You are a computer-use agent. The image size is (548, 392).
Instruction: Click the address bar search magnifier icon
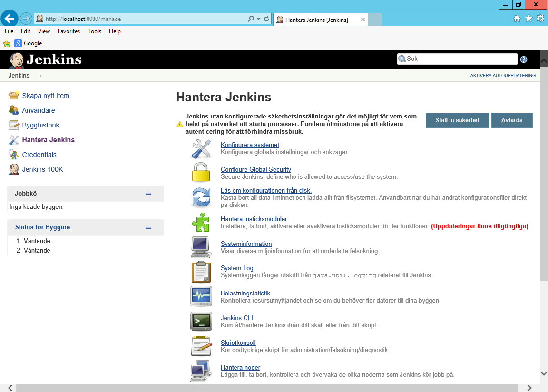pyautogui.click(x=251, y=19)
